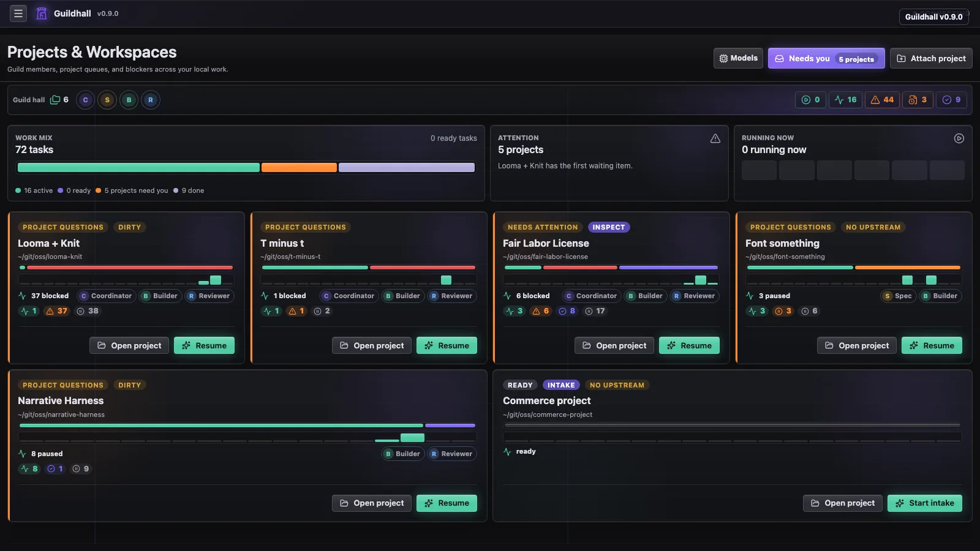This screenshot has height=551, width=980.
Task: Click the done chip showing 9
Action: coord(951,100)
